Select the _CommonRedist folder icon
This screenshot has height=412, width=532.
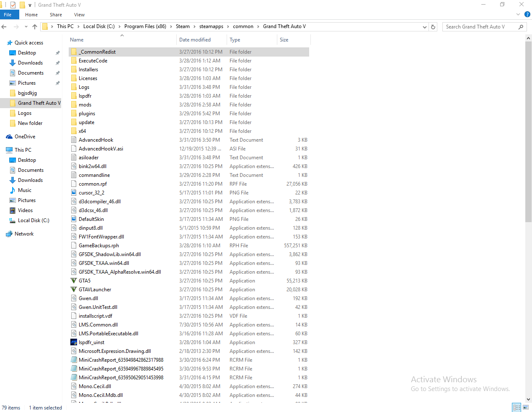(74, 52)
